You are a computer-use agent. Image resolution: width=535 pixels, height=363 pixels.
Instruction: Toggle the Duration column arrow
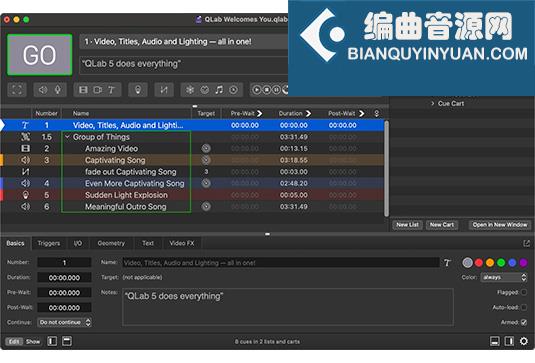pos(308,113)
